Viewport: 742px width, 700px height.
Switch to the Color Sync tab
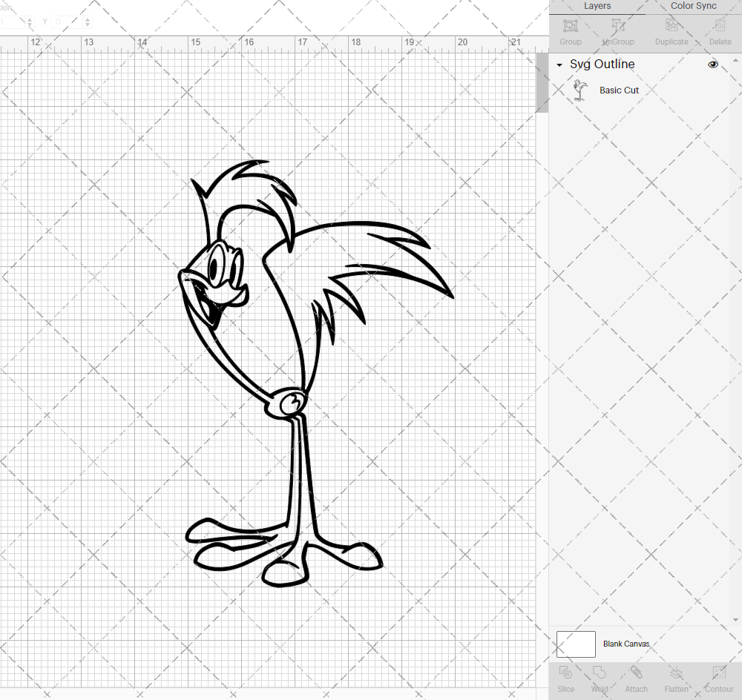(x=693, y=6)
